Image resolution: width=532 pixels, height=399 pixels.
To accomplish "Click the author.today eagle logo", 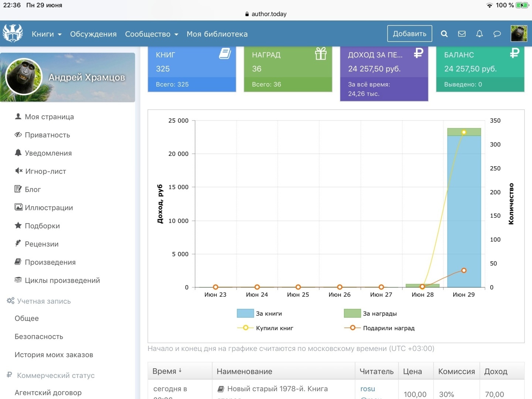I will (13, 34).
